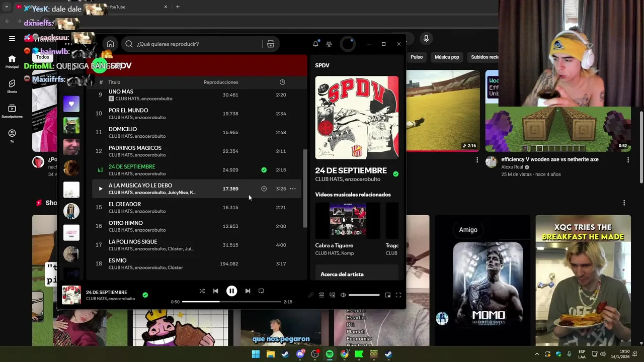
Task: Open CLUB HATS artist link under panel title
Action: pyautogui.click(x=327, y=179)
